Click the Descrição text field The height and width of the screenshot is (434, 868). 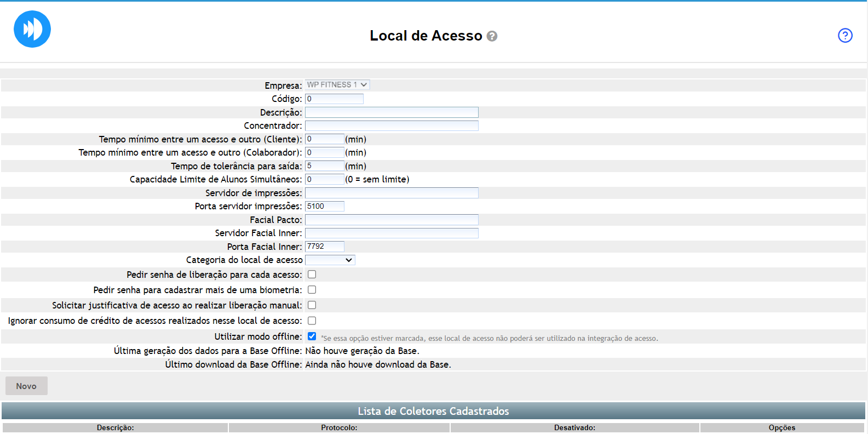pos(391,112)
